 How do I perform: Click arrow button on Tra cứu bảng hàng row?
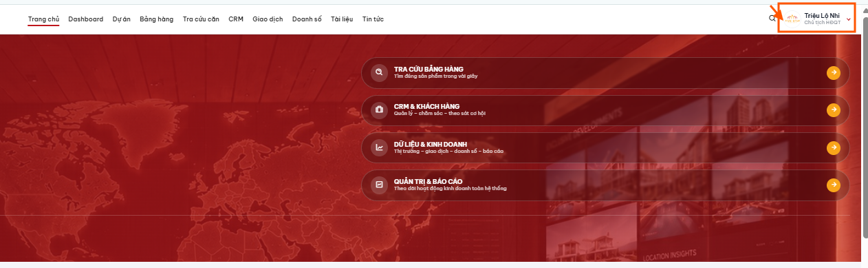pyautogui.click(x=834, y=72)
